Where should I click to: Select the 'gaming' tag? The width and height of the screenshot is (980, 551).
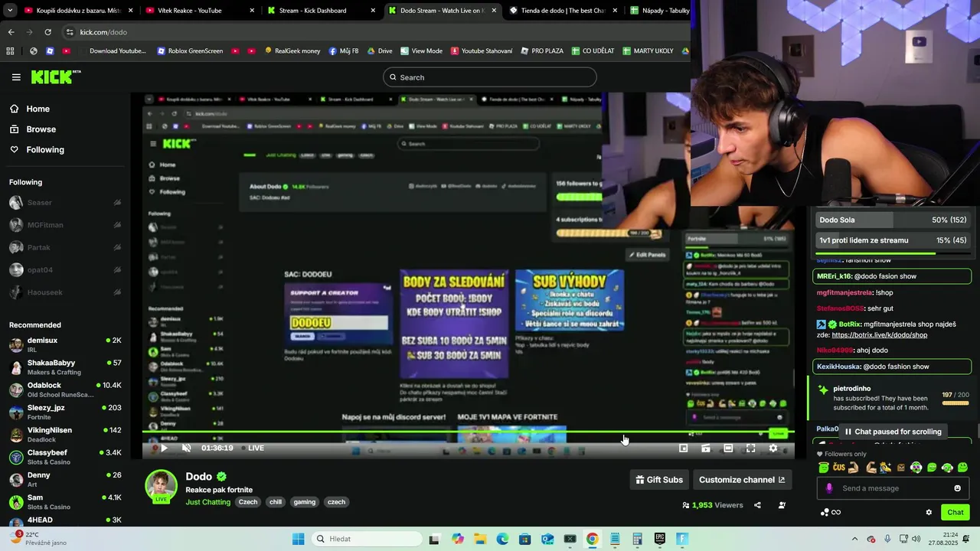click(304, 502)
